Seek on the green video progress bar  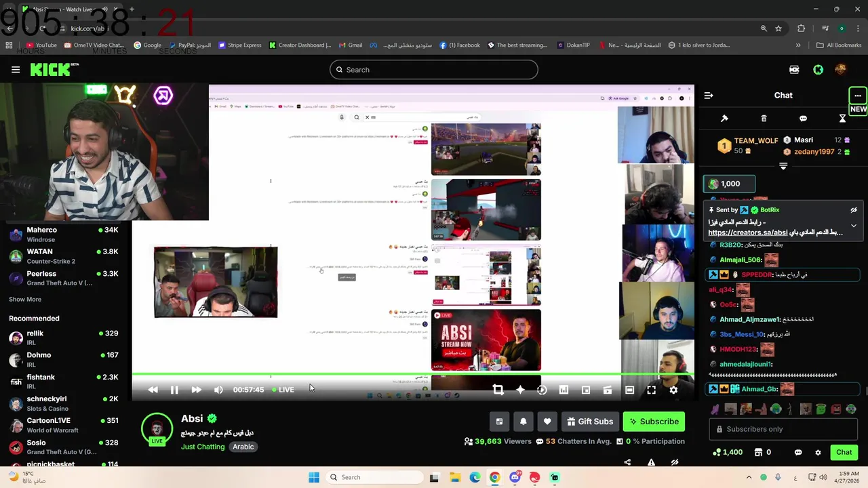point(413,374)
